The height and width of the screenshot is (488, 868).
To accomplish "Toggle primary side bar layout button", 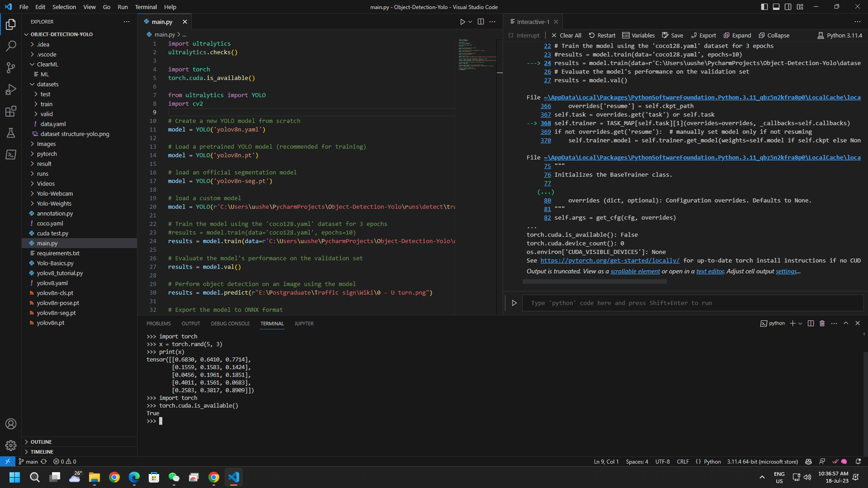I will (764, 7).
